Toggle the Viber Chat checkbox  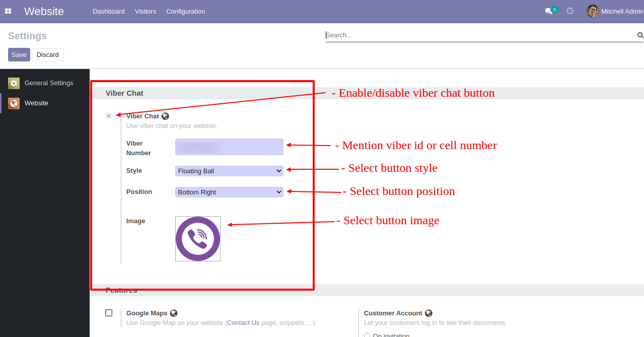pyautogui.click(x=109, y=116)
